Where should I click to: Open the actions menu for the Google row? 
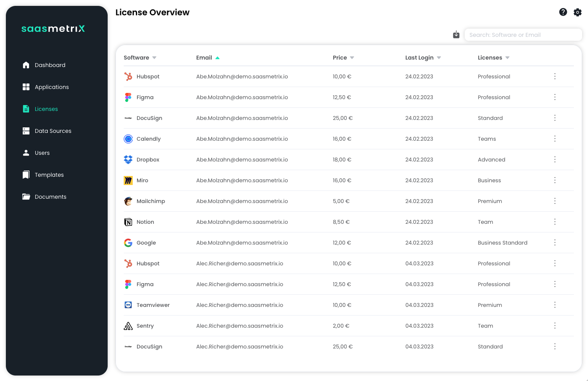coord(555,243)
